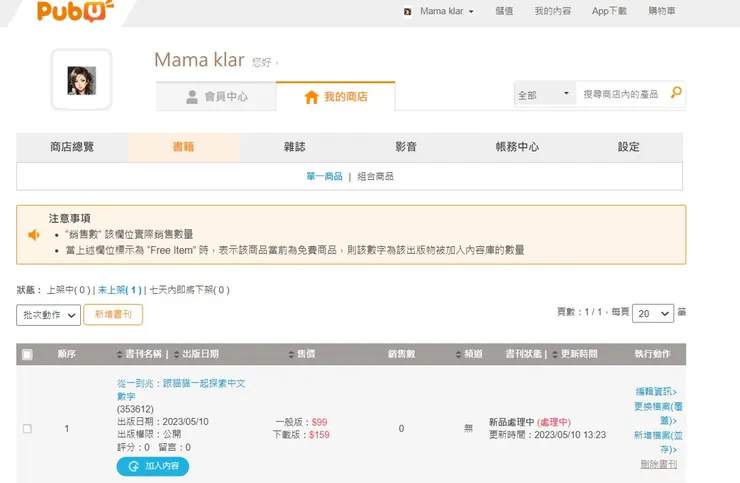Click 出版日期：2023/05/10 text
This screenshot has width=740, height=483.
point(163,422)
